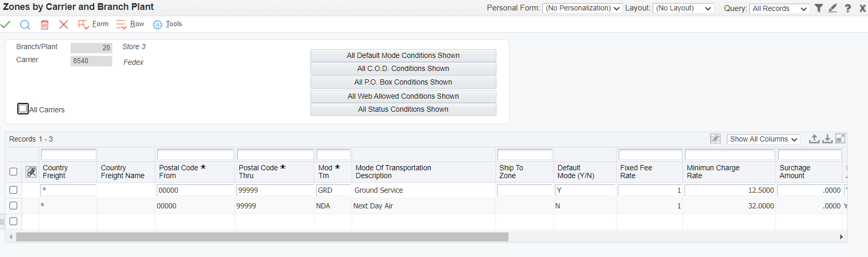The width and height of the screenshot is (868, 257).
Task: Select the Ground Service row checkbox
Action: pyautogui.click(x=14, y=190)
